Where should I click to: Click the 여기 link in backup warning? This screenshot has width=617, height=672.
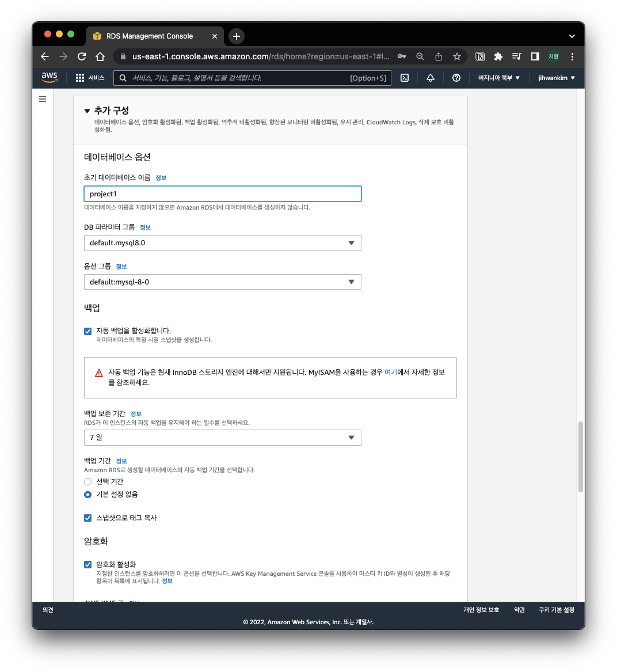390,372
